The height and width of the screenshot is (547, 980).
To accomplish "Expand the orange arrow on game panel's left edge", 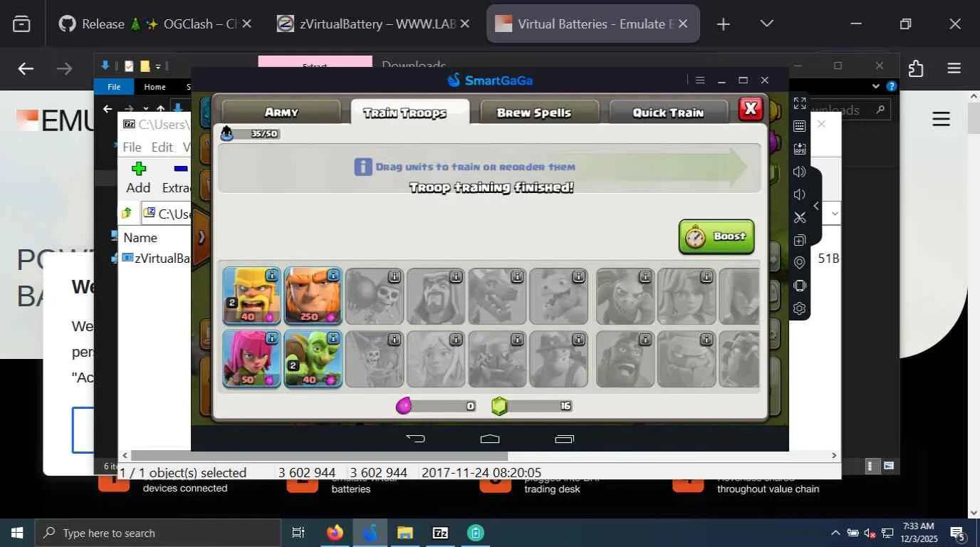I will tap(202, 236).
